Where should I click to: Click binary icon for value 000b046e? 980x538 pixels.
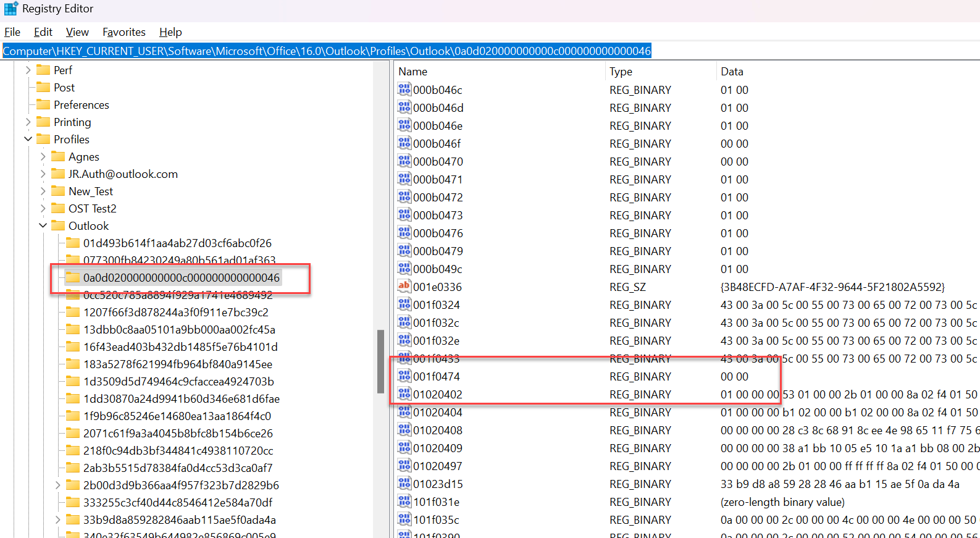[404, 125]
